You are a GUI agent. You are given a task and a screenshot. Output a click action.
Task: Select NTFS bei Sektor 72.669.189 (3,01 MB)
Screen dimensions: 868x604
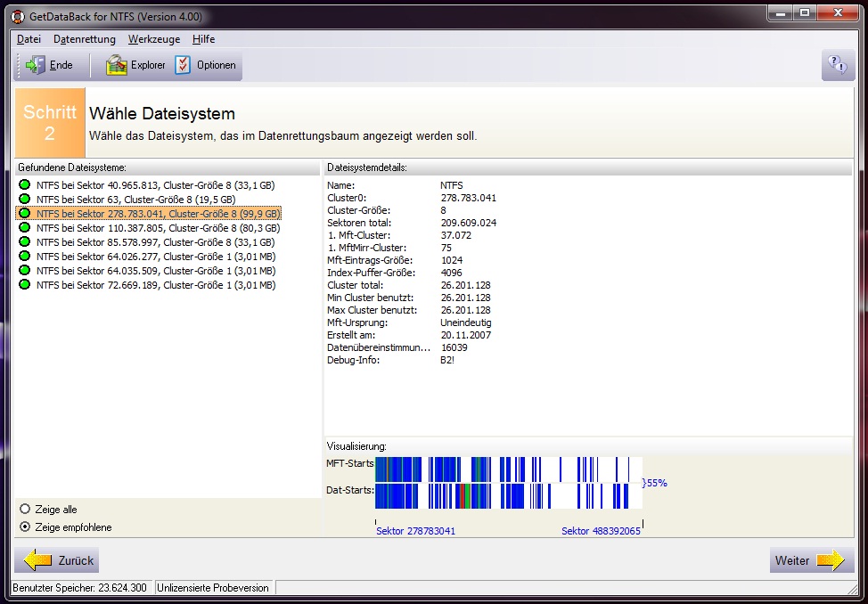156,285
